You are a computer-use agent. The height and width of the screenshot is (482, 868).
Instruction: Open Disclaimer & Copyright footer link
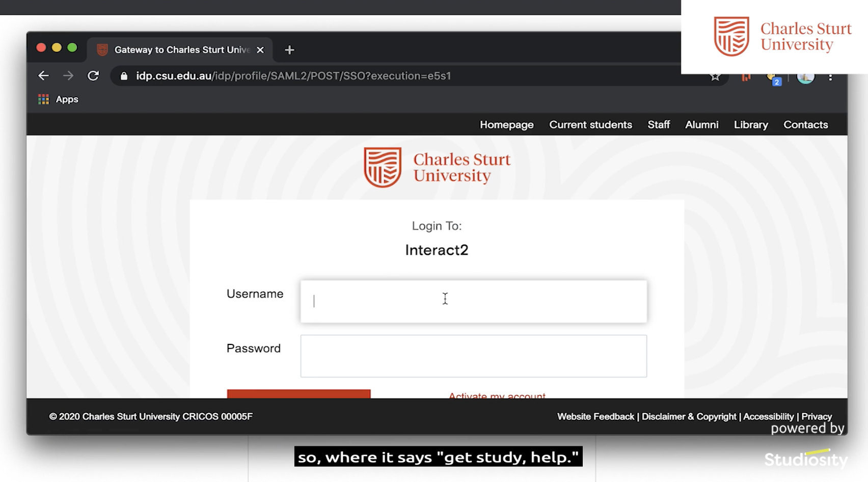click(689, 417)
